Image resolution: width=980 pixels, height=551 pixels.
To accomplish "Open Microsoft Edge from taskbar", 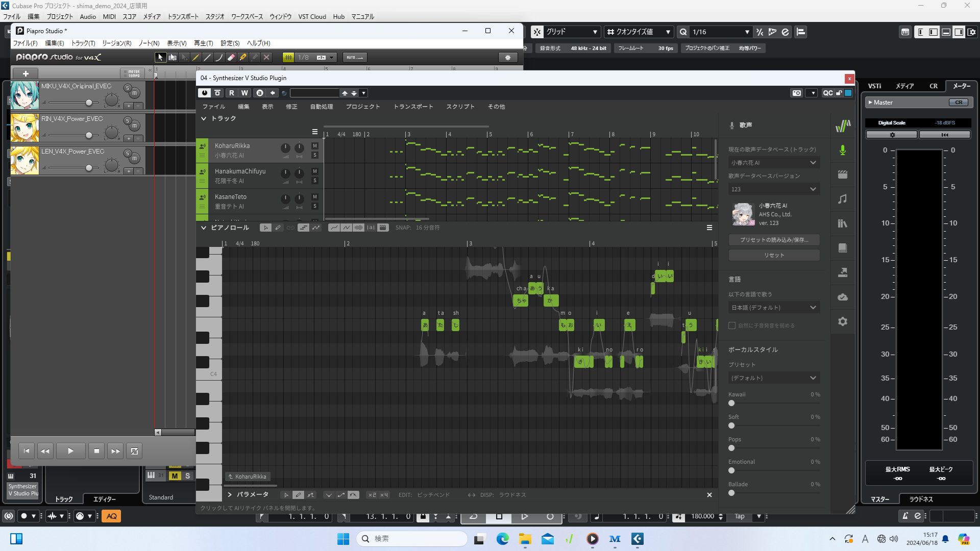I will click(502, 539).
